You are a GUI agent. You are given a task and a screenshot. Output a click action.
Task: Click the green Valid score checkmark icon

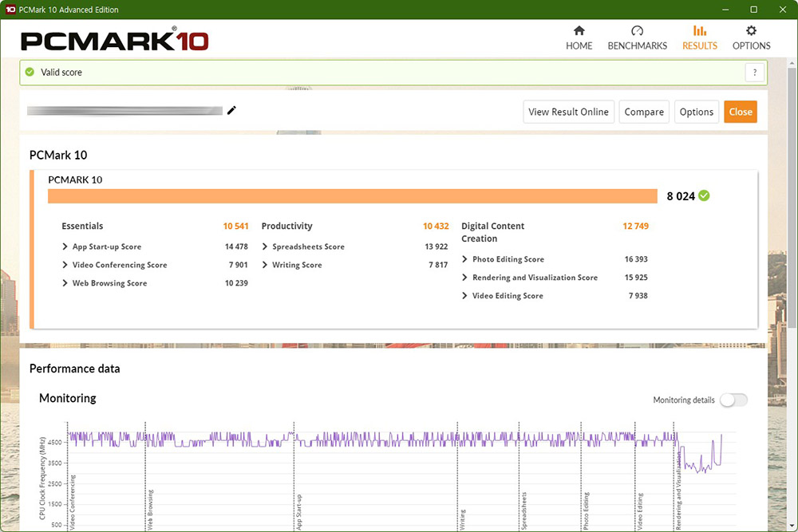(30, 73)
